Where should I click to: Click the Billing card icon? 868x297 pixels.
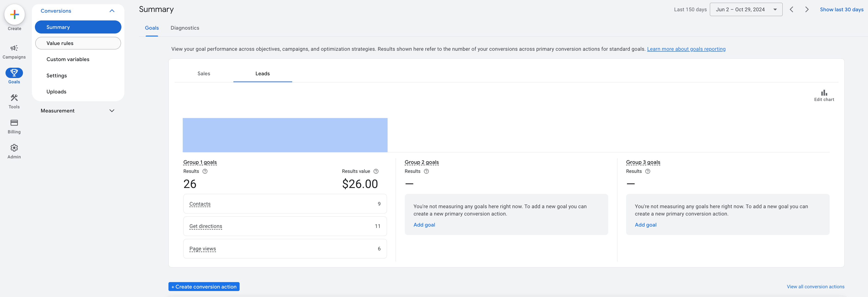point(14,122)
